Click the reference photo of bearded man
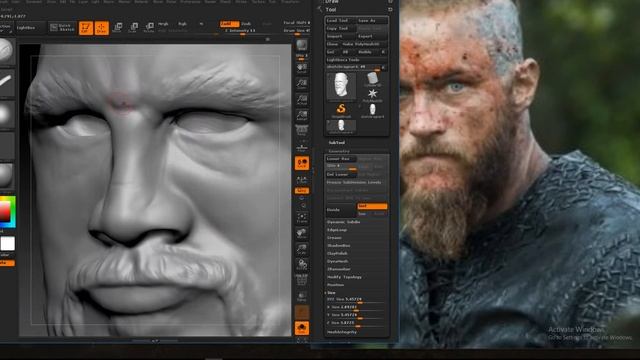 tap(520, 174)
